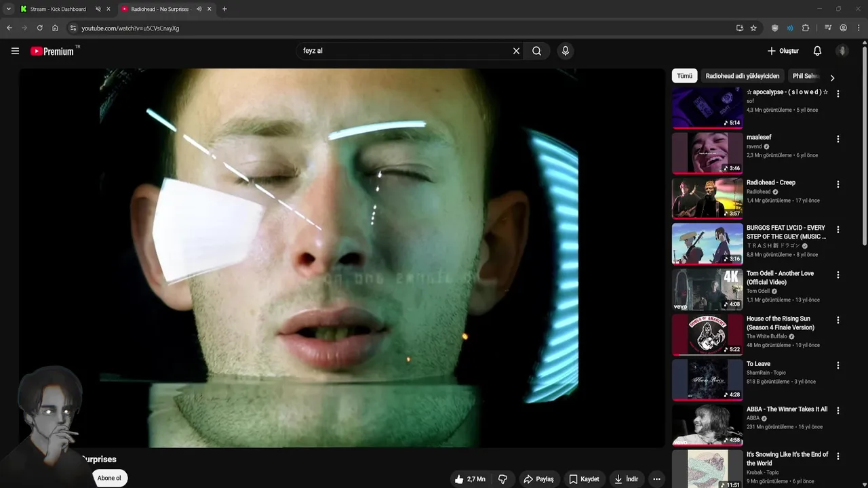Subscribe with the Abone ol button

[109, 478]
